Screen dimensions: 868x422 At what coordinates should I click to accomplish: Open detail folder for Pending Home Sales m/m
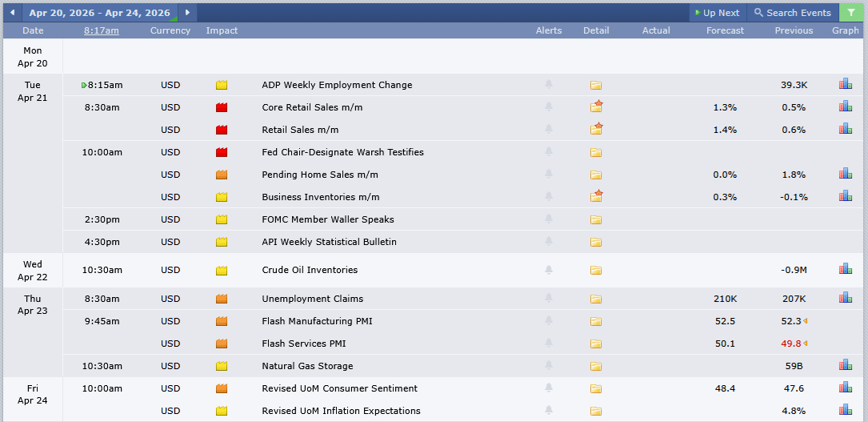point(596,175)
